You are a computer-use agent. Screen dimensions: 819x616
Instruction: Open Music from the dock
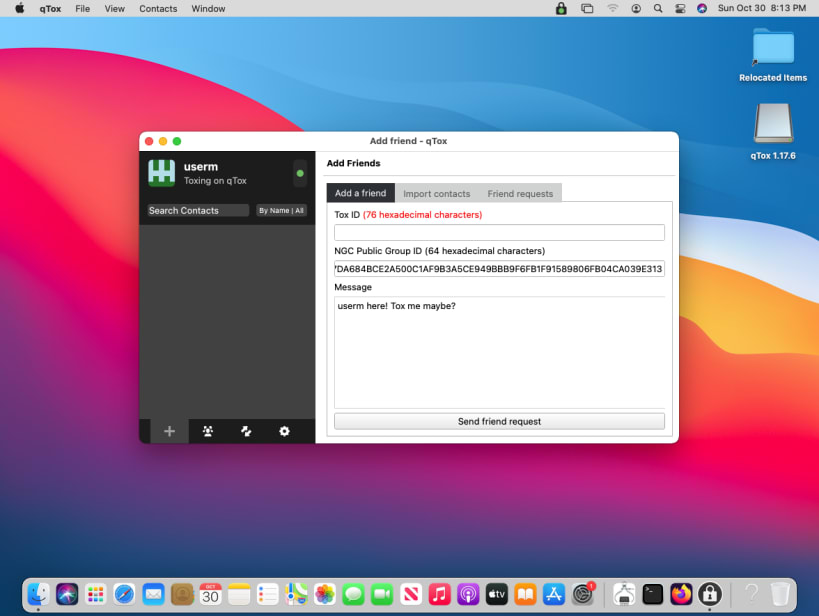(439, 594)
